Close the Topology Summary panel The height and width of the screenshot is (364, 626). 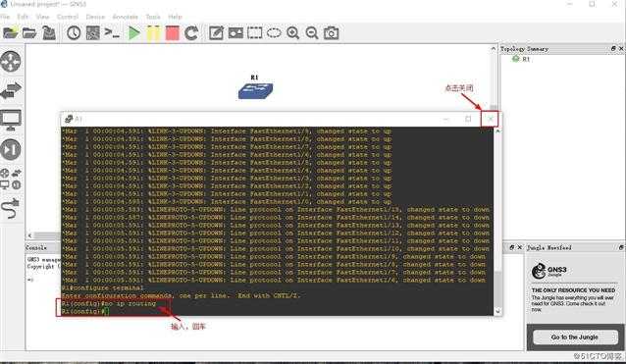621,48
